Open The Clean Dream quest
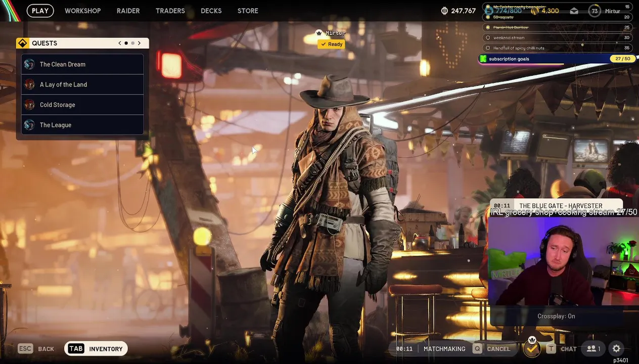639x364 pixels. (82, 64)
